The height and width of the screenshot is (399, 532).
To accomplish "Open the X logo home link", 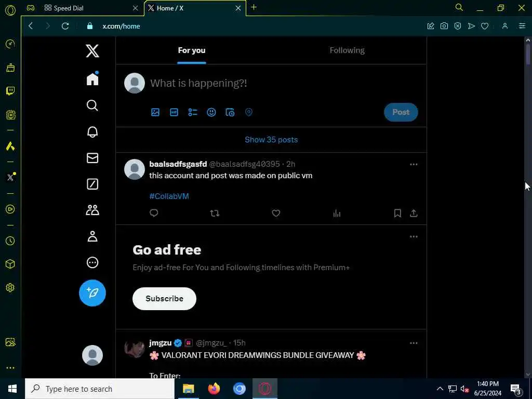I will 92,51.
